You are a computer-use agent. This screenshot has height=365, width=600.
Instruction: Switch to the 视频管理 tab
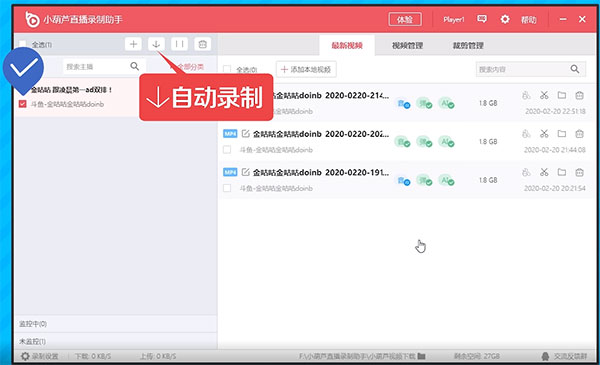click(408, 46)
